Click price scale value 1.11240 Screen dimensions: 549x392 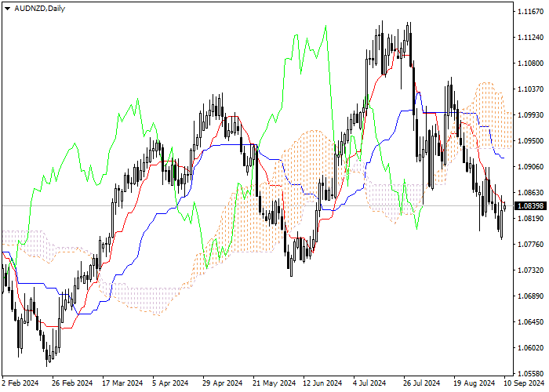(530, 38)
